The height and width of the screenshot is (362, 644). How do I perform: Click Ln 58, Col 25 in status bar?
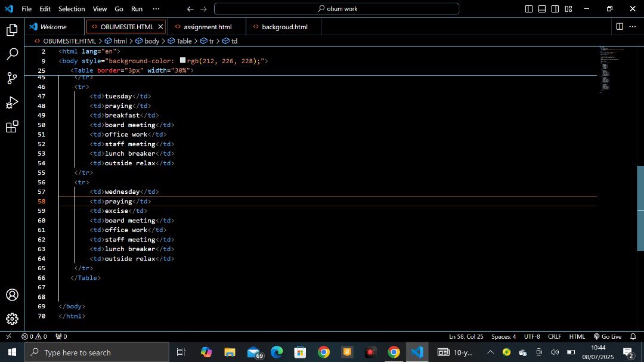466,336
